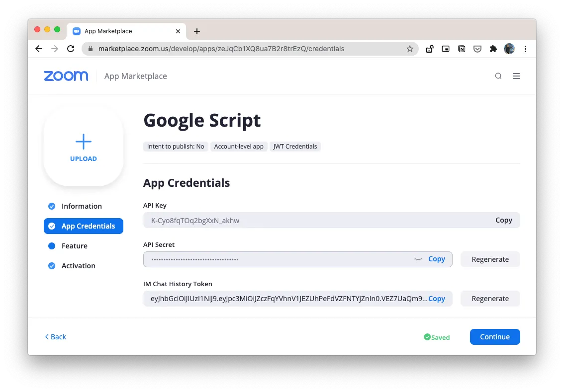Open the Feature step in the sidebar
This screenshot has width=564, height=392.
point(74,245)
